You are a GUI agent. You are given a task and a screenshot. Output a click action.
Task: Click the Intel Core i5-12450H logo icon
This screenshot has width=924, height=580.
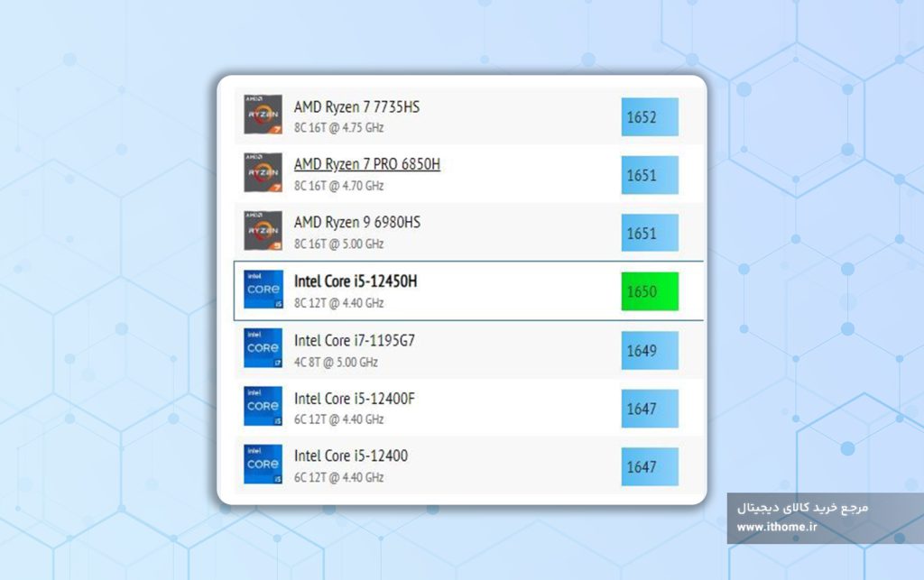click(x=263, y=290)
